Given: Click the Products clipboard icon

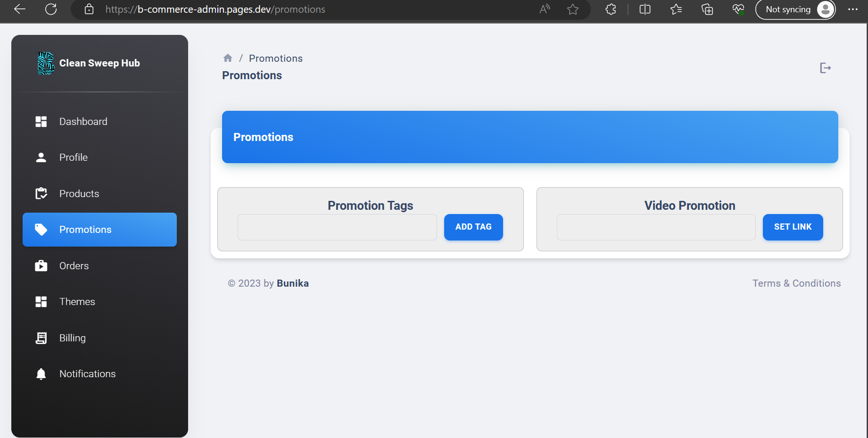Looking at the screenshot, I should point(41,193).
